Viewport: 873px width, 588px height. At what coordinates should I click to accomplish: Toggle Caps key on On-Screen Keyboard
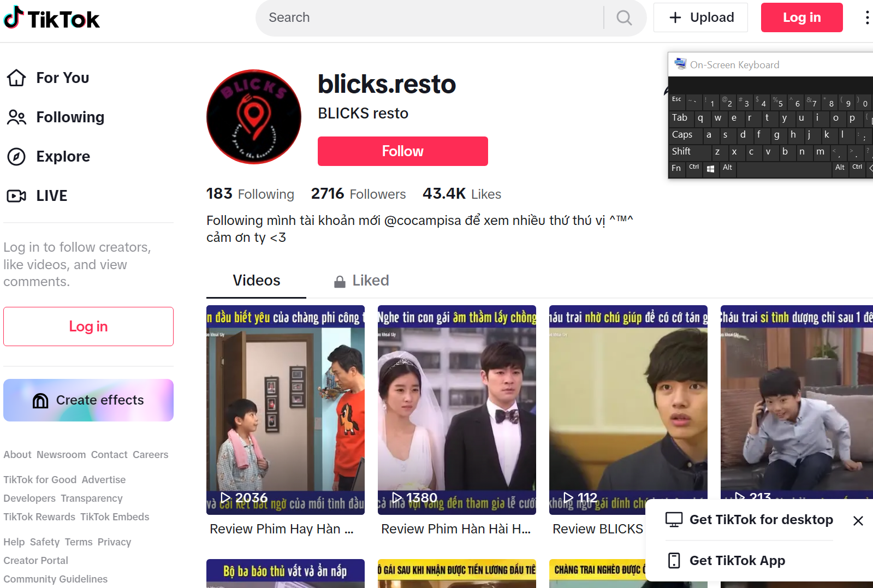click(x=682, y=135)
